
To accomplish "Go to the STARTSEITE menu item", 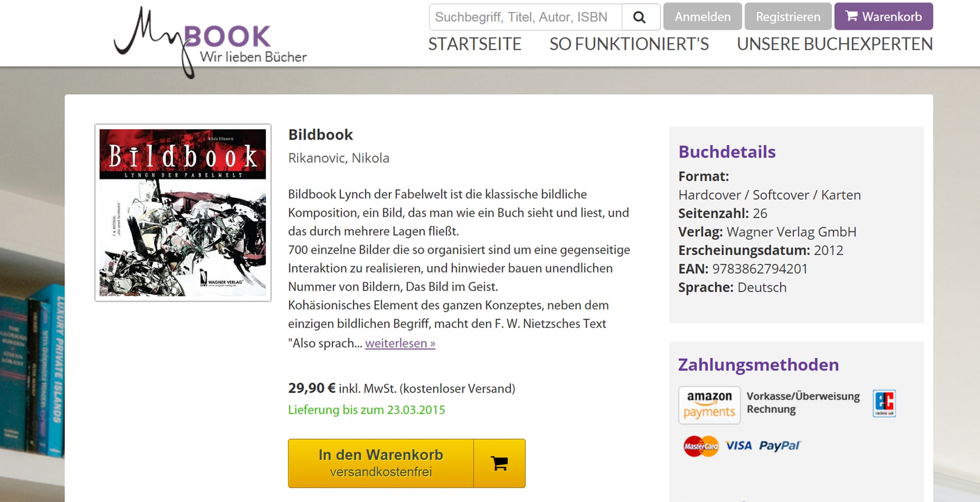I will 475,44.
